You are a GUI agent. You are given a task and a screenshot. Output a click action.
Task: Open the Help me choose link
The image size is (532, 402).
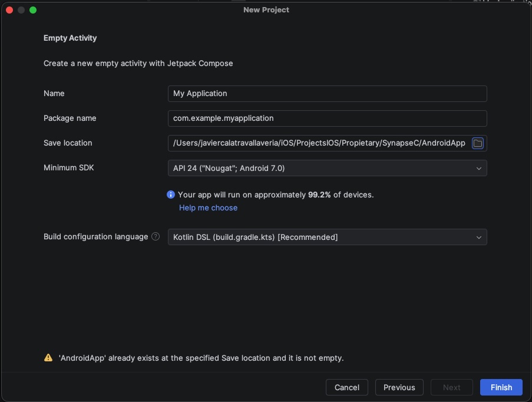(x=209, y=208)
